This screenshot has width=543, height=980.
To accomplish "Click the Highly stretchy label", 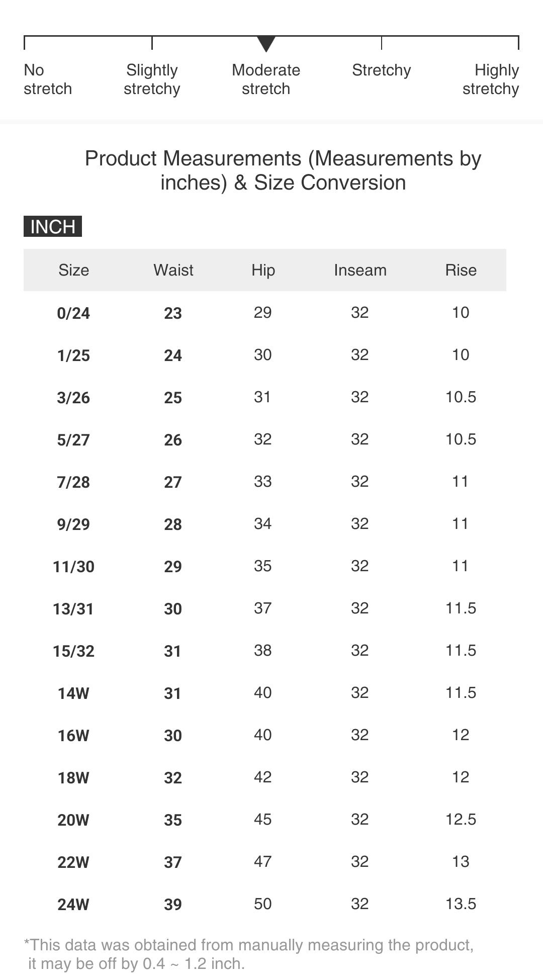I will point(491,79).
